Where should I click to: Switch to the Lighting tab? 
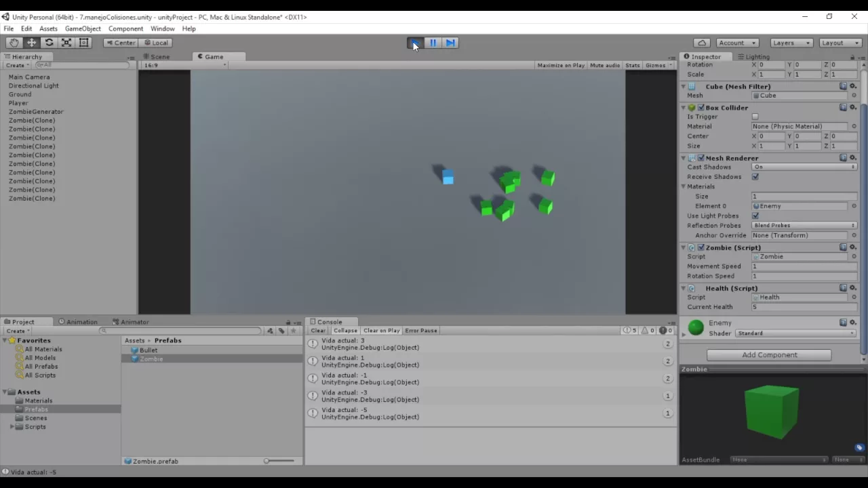753,57
